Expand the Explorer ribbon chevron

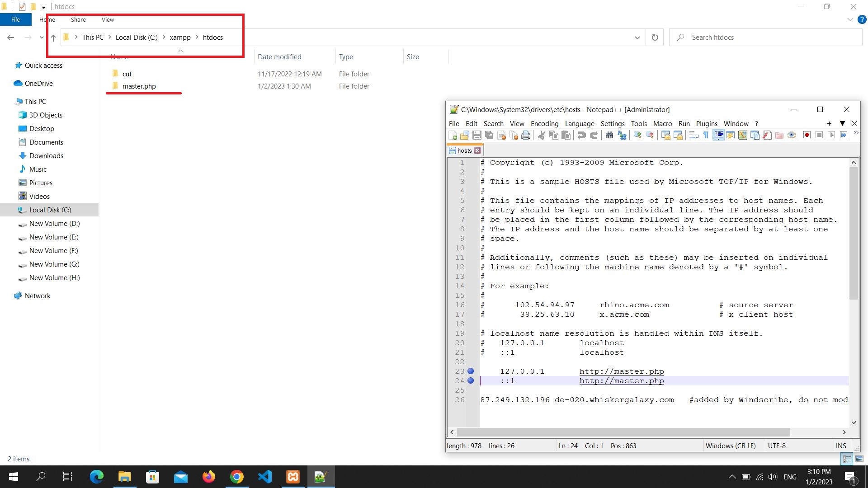click(850, 19)
